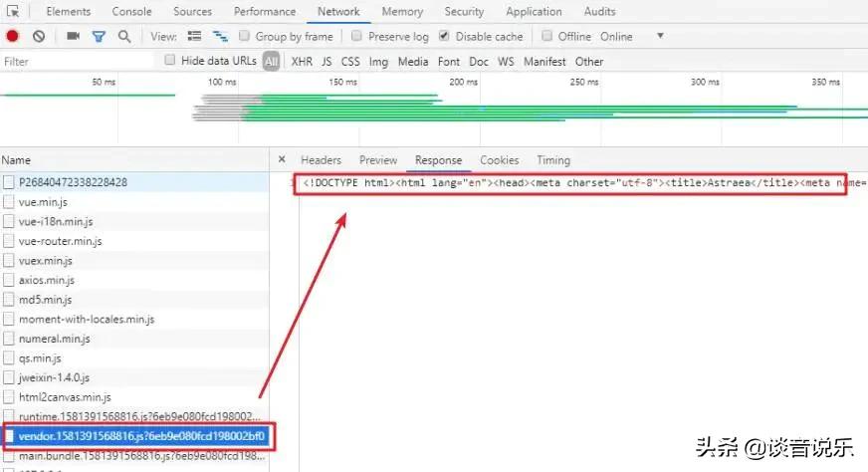Close the request details pane

click(282, 159)
